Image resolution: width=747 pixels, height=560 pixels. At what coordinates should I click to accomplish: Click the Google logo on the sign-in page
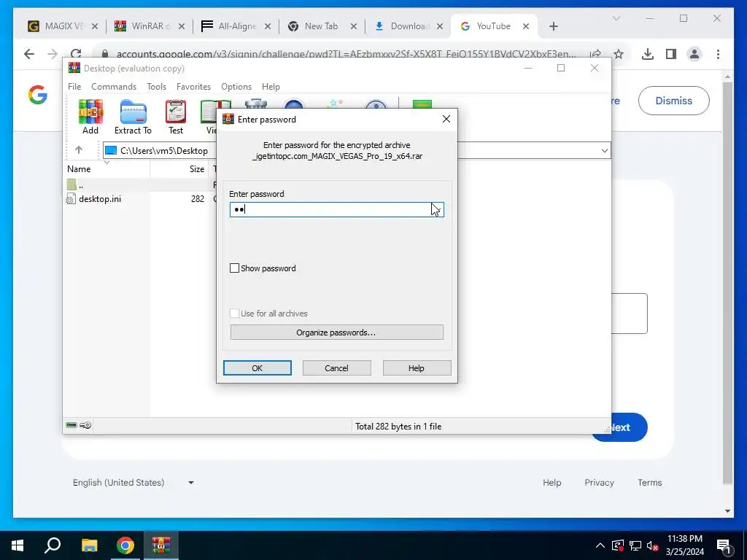click(38, 95)
